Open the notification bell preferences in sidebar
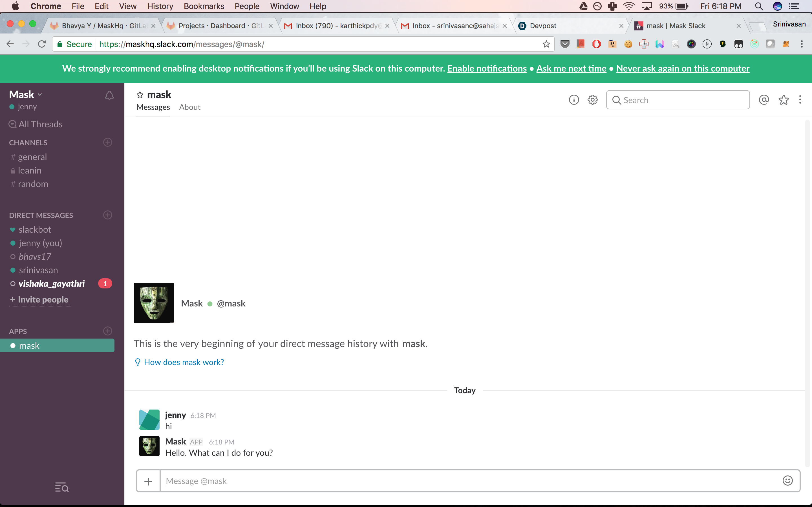 [x=109, y=95]
